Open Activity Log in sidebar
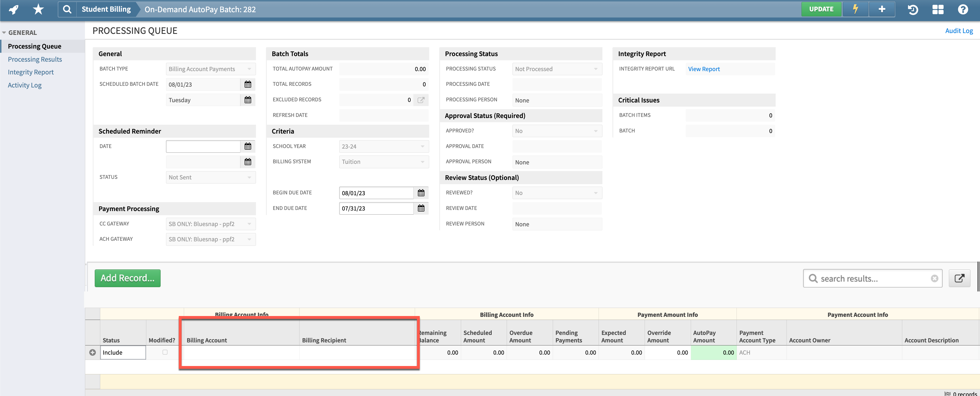 pyautogui.click(x=25, y=85)
